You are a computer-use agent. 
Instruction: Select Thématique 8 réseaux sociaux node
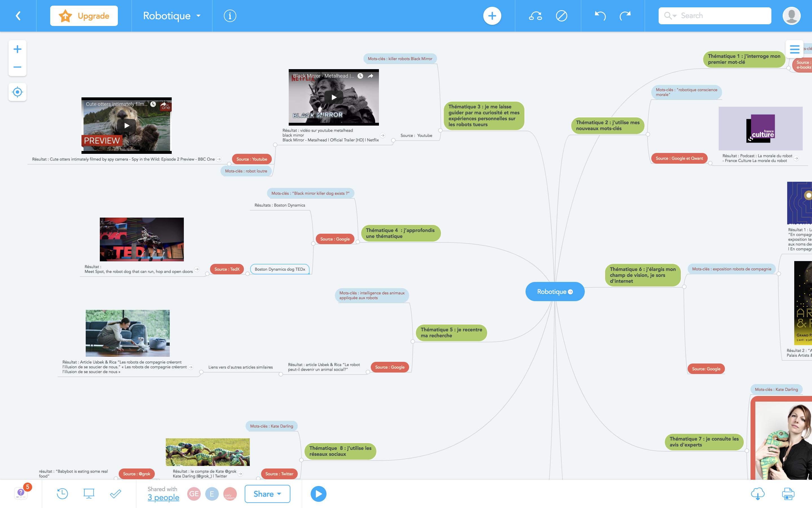tap(340, 451)
